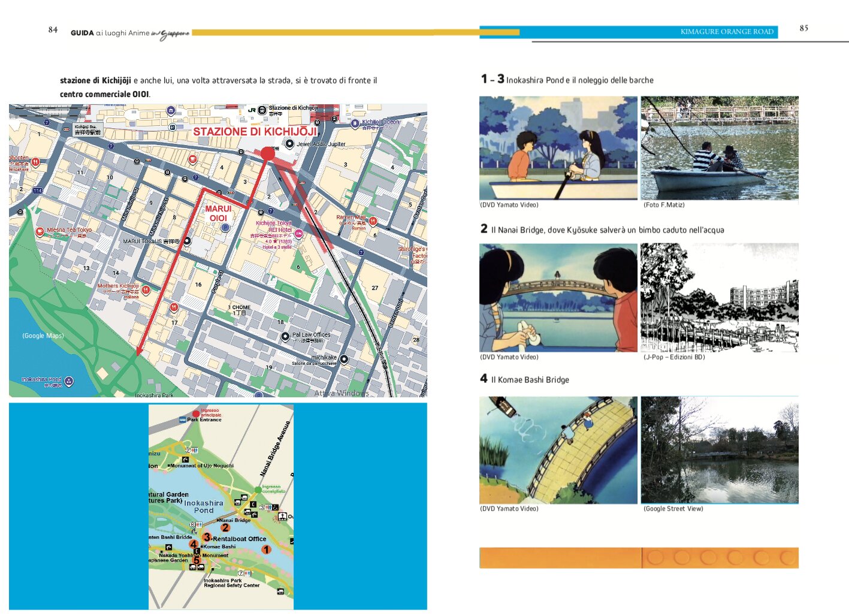The height and width of the screenshot is (616, 849).
Task: Click the MARUI TOCLUS location marker
Action: point(187,241)
